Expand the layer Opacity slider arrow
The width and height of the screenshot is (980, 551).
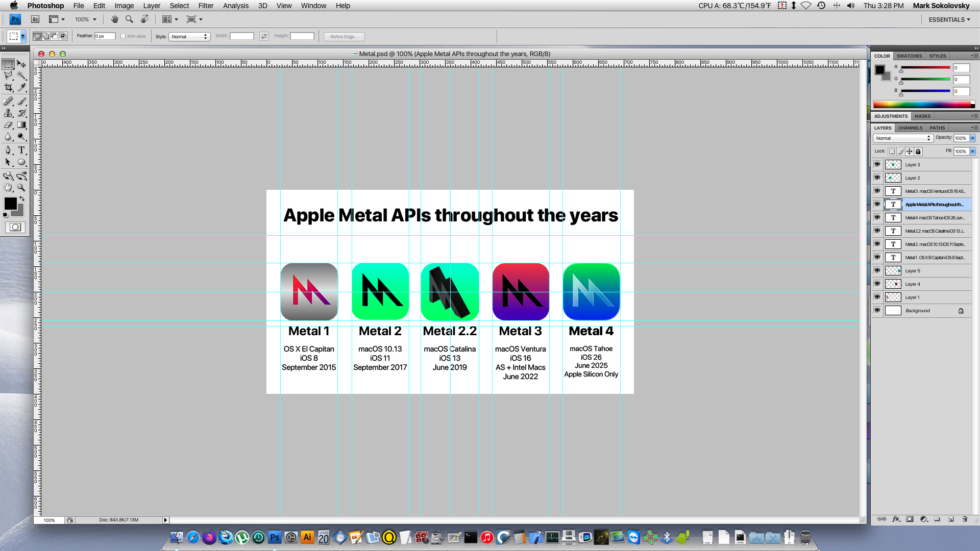coord(973,138)
